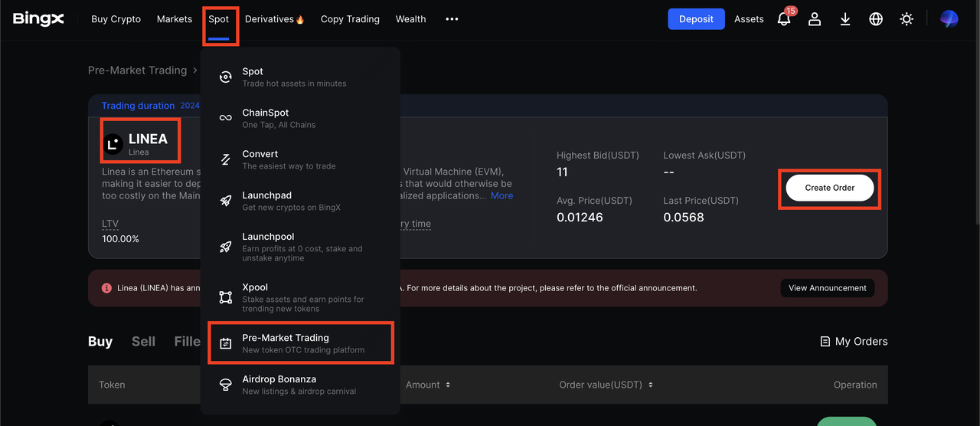Click the Token column header

coord(112,385)
